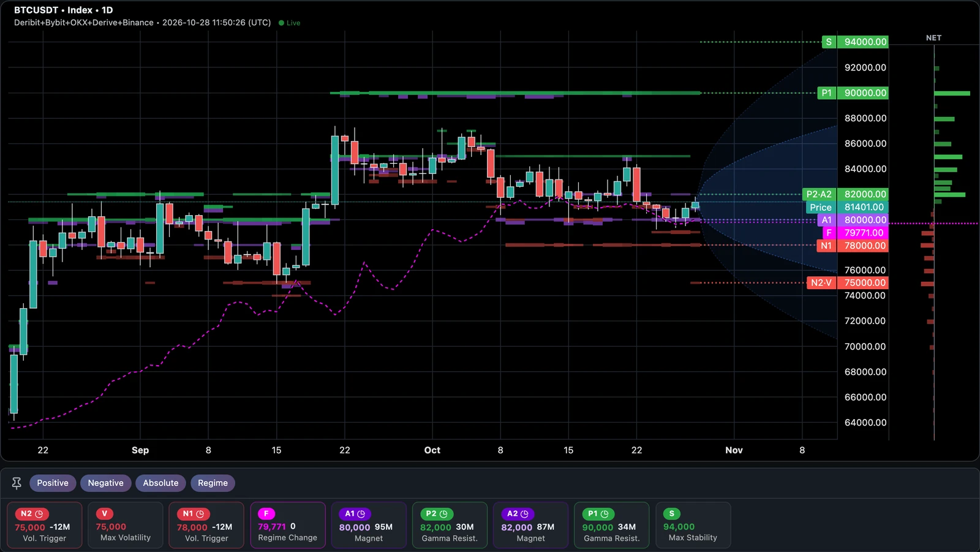Click the N2 badge on the 75,000 card

pyautogui.click(x=32, y=514)
